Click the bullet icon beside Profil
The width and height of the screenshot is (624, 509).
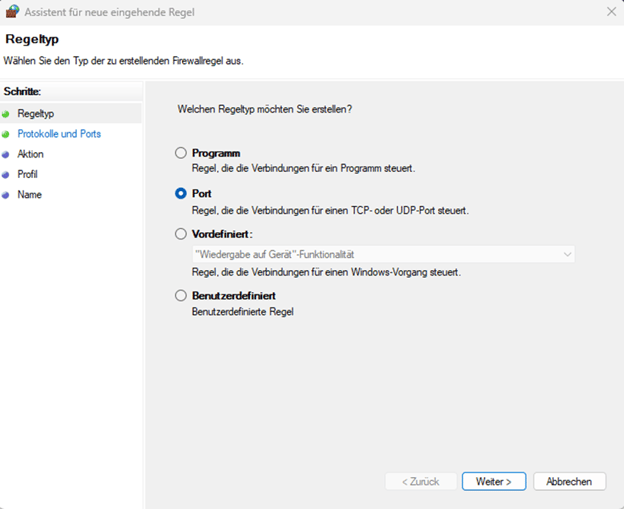click(x=6, y=174)
